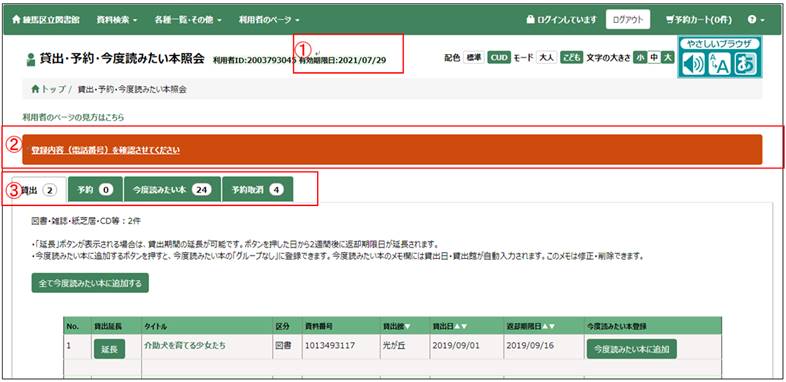This screenshot has height=382, width=786.
Task: Click 延長 button for row 1
Action: tap(109, 349)
